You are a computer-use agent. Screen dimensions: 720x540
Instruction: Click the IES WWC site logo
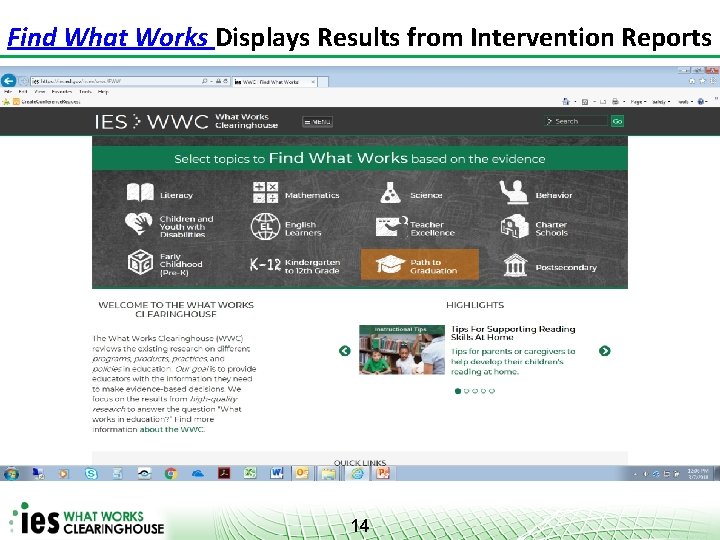[186, 122]
